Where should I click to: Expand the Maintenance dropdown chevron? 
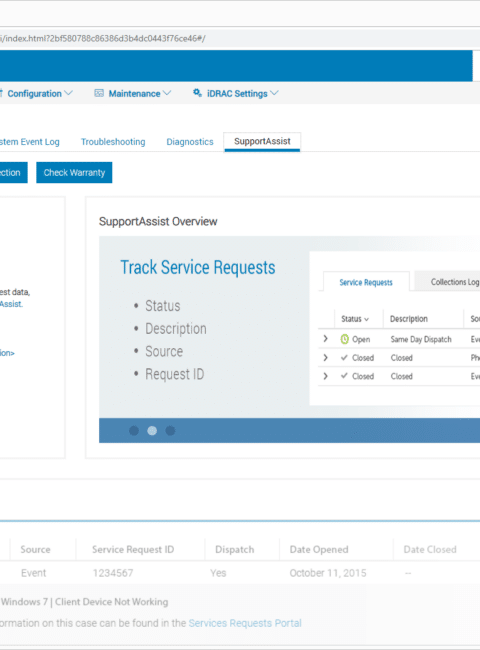click(167, 93)
